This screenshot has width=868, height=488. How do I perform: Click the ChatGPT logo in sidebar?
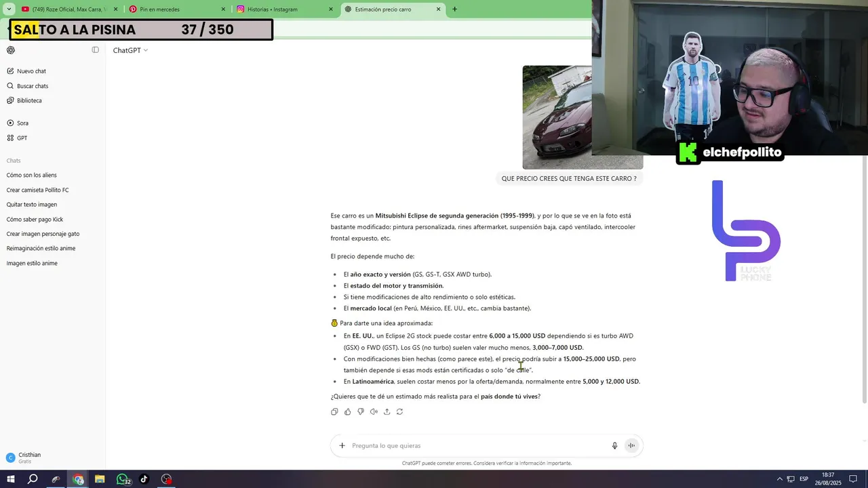[x=11, y=50]
